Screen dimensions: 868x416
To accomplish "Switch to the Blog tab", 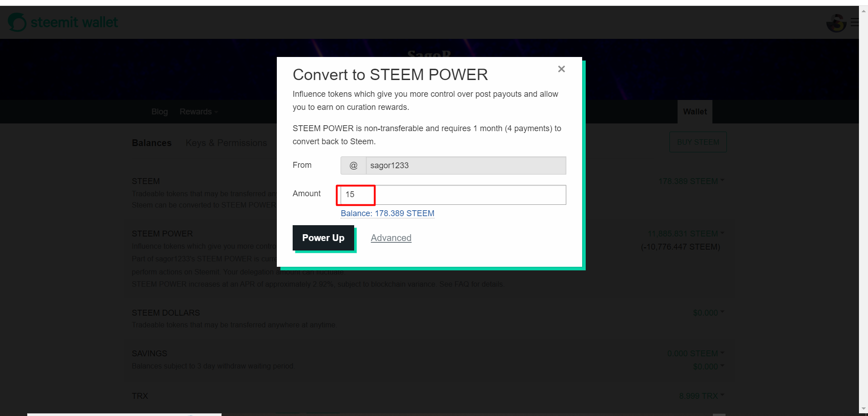I will (159, 112).
